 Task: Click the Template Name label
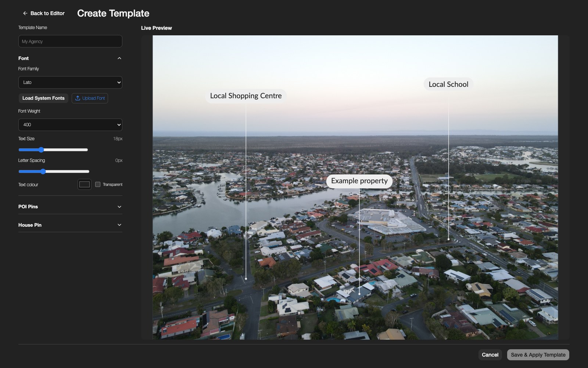[x=33, y=28]
